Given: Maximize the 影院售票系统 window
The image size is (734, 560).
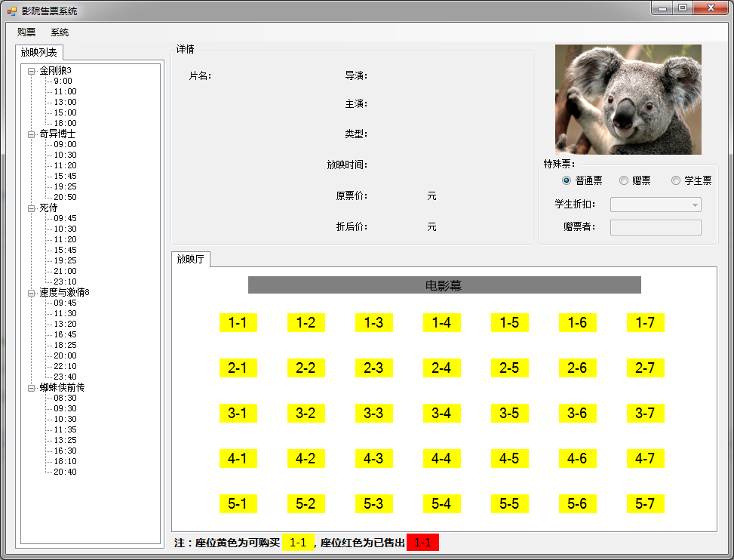Looking at the screenshot, I should (683, 8).
